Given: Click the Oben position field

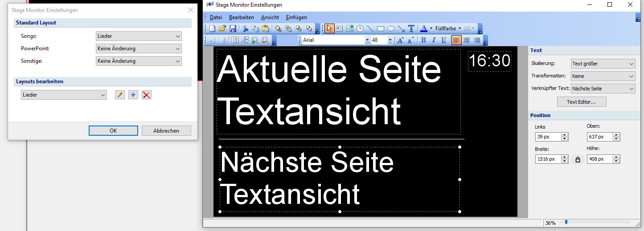Looking at the screenshot, I should coord(600,137).
